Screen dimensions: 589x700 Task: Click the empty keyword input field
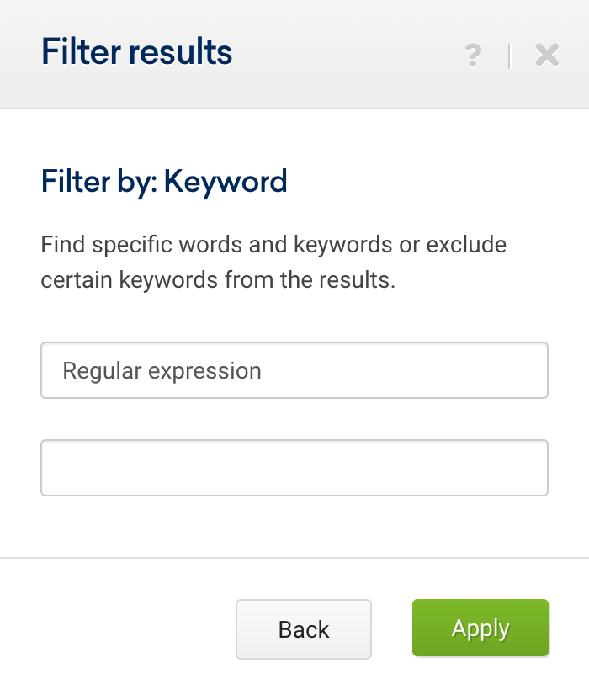pos(294,468)
